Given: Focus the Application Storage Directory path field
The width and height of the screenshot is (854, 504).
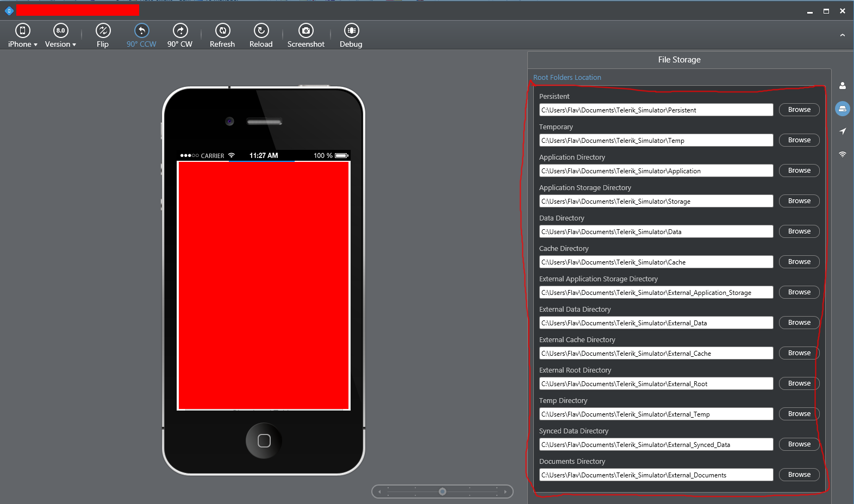Looking at the screenshot, I should coord(656,201).
